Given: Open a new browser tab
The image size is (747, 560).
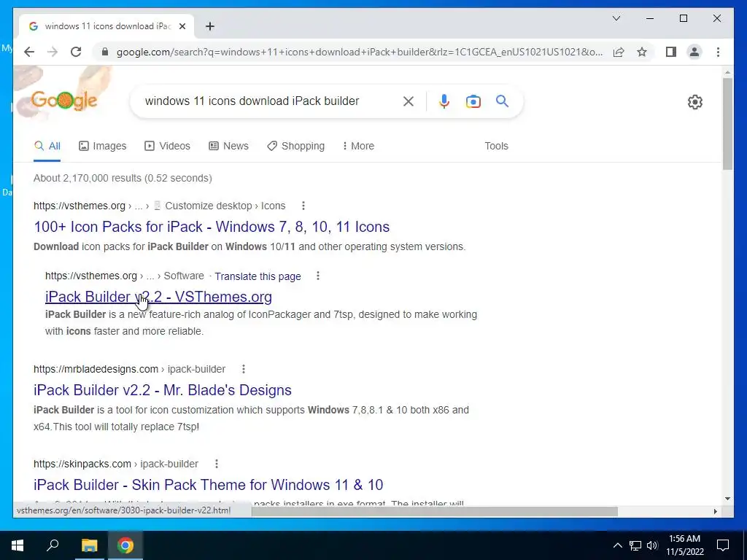Looking at the screenshot, I should [209, 26].
